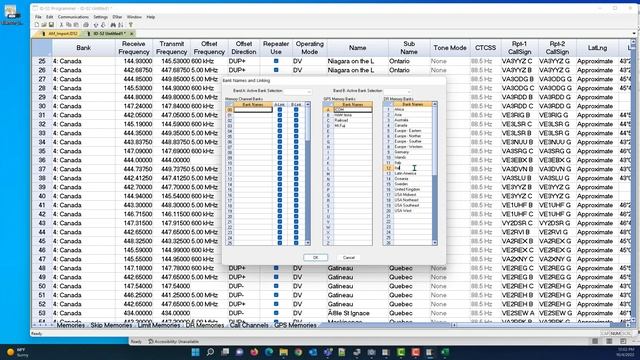Open the Edit menu
The width and height of the screenshot is (640, 360).
point(50,17)
